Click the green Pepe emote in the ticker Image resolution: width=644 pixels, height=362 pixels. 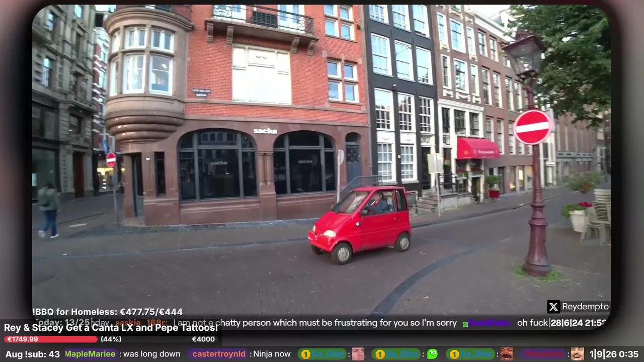tap(432, 354)
